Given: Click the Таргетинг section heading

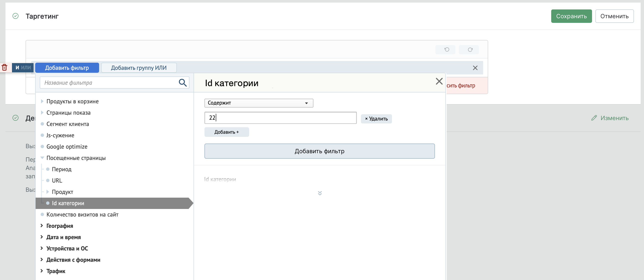Looking at the screenshot, I should (x=42, y=16).
